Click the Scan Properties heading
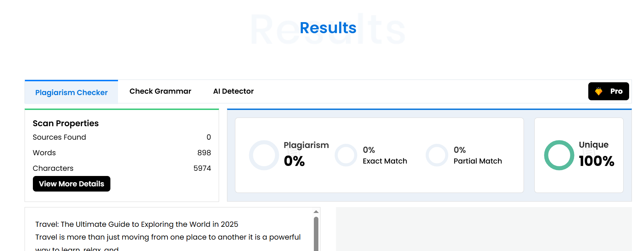 pyautogui.click(x=66, y=123)
